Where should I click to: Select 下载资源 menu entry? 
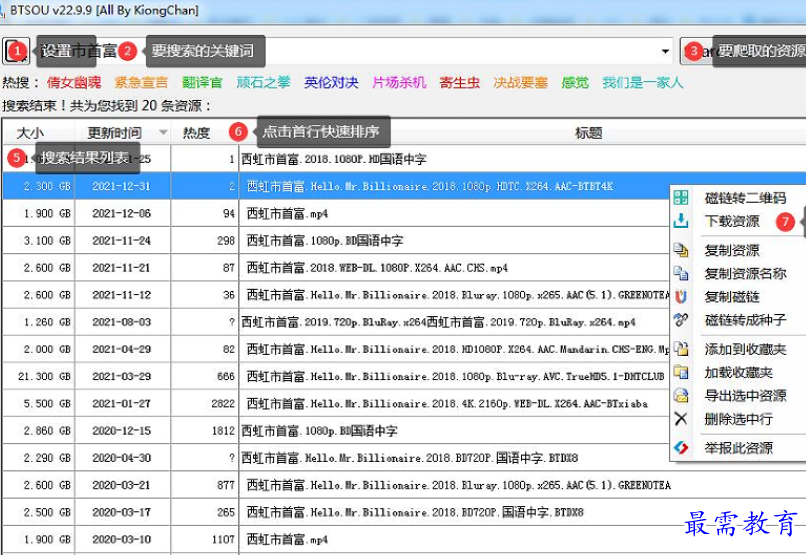[x=731, y=221]
